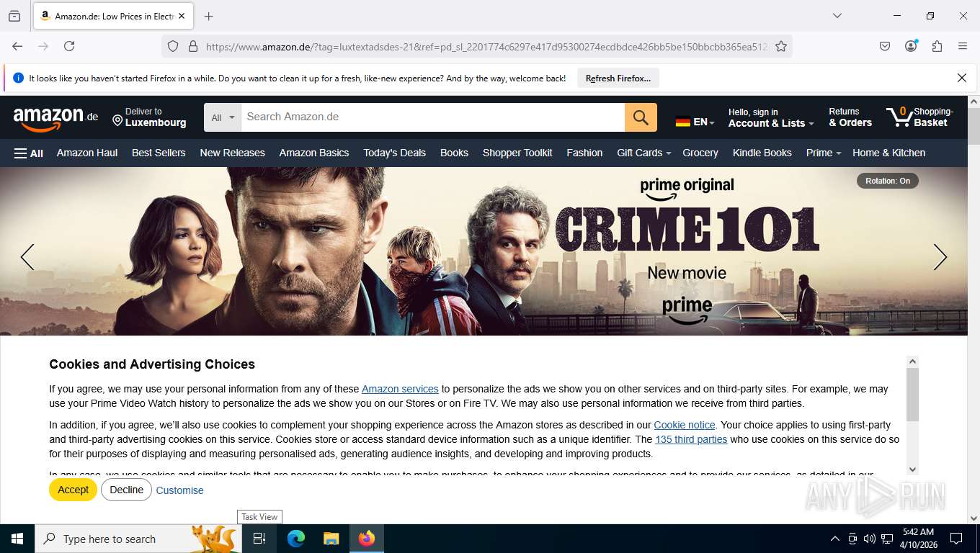980x553 pixels.
Task: Click the Amazon.de logo
Action: coord(55,118)
